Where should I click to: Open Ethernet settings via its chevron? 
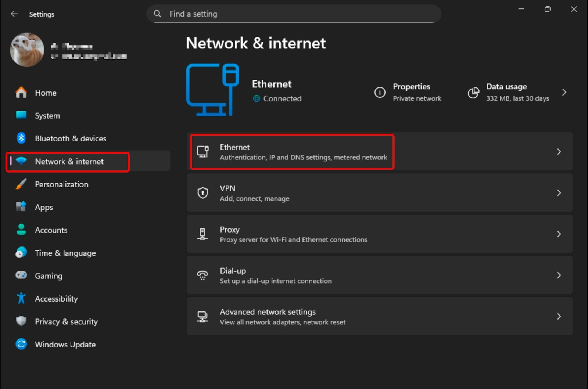[x=559, y=152]
